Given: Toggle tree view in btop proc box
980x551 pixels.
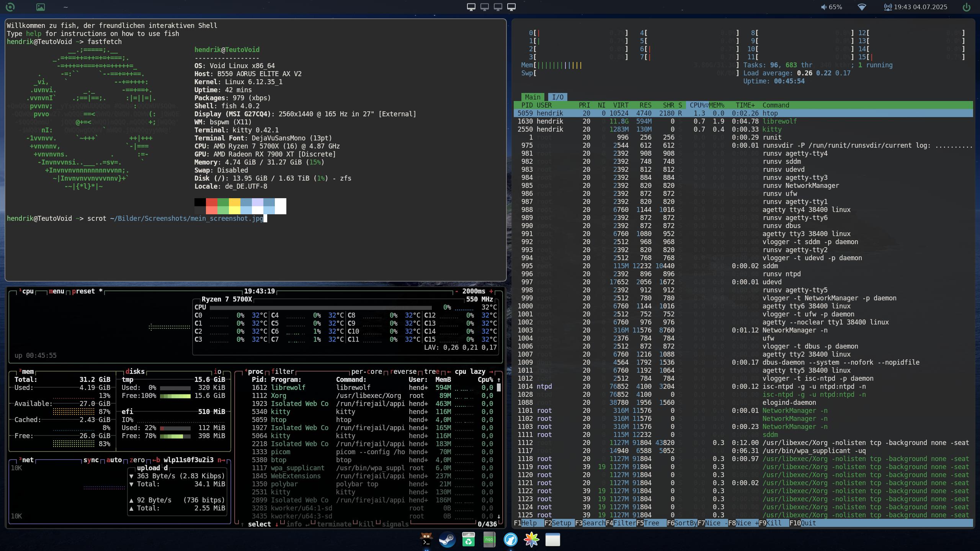Looking at the screenshot, I should 432,372.
